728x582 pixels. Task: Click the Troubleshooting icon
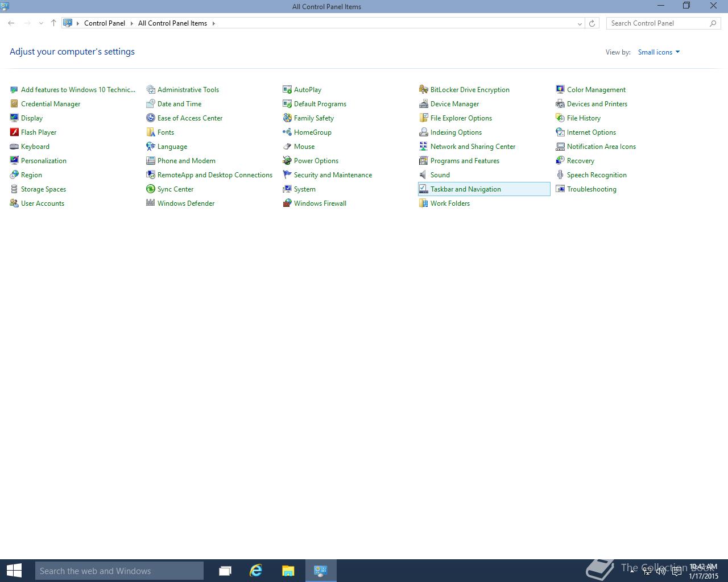pyautogui.click(x=560, y=189)
